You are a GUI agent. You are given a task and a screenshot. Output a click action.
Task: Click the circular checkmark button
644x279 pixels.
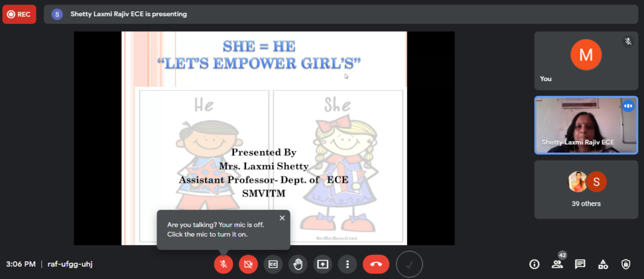pyautogui.click(x=409, y=264)
